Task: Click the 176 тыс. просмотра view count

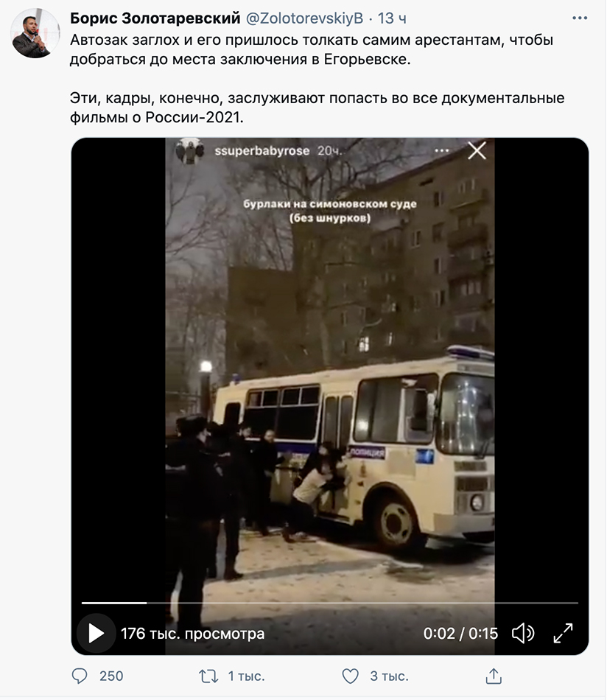Action: (193, 634)
